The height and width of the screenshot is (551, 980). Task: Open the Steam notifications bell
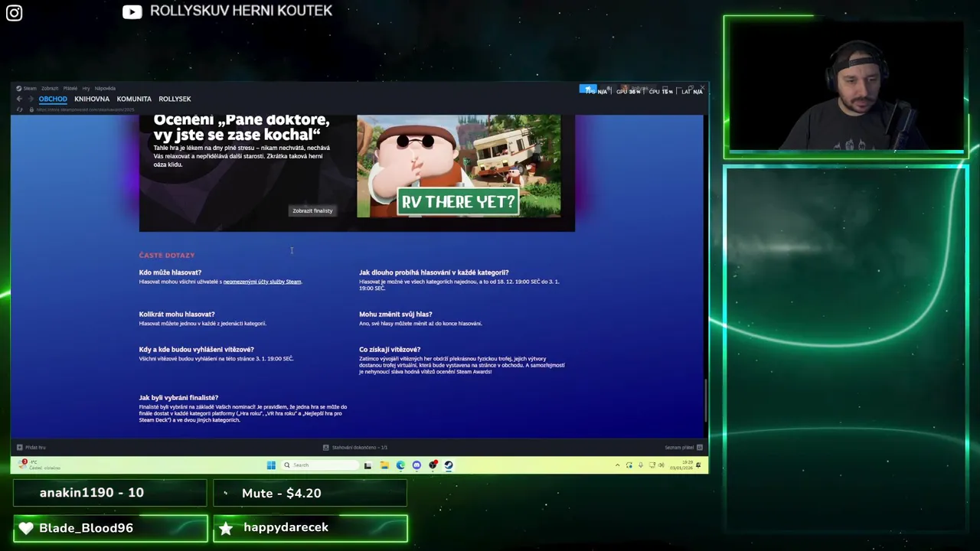coord(609,90)
